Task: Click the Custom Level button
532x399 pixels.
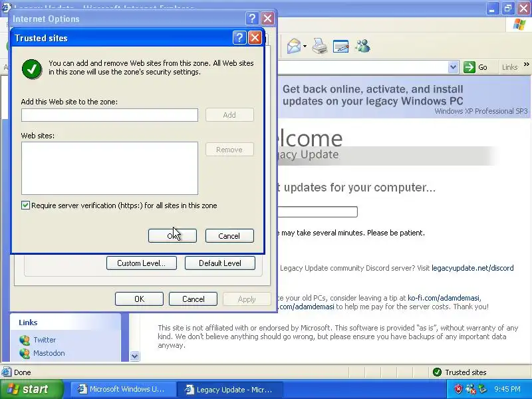Action: [142, 263]
